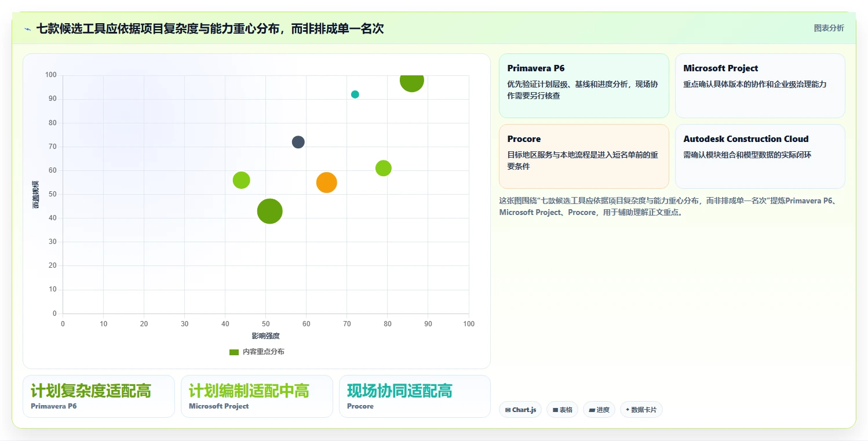Image resolution: width=868 pixels, height=441 pixels.
Task: Click the 数据卡片 tag icon
Action: click(x=627, y=410)
